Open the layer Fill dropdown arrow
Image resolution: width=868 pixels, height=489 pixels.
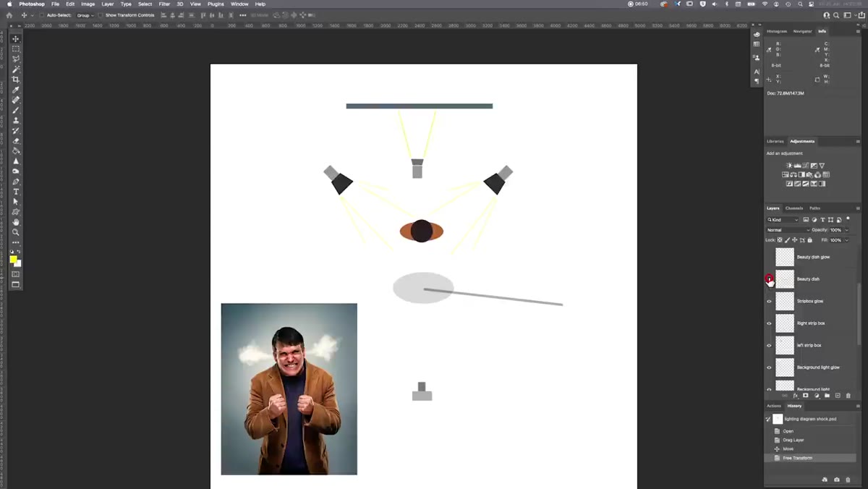pos(847,240)
